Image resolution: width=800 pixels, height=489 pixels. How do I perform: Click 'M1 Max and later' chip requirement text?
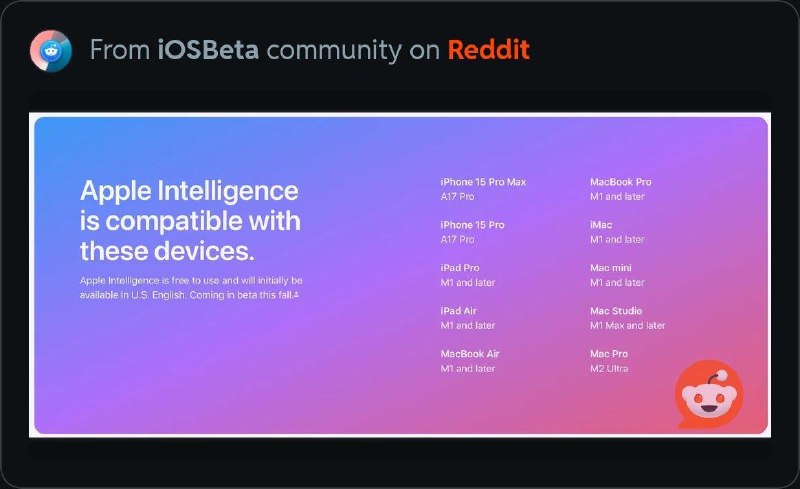627,325
